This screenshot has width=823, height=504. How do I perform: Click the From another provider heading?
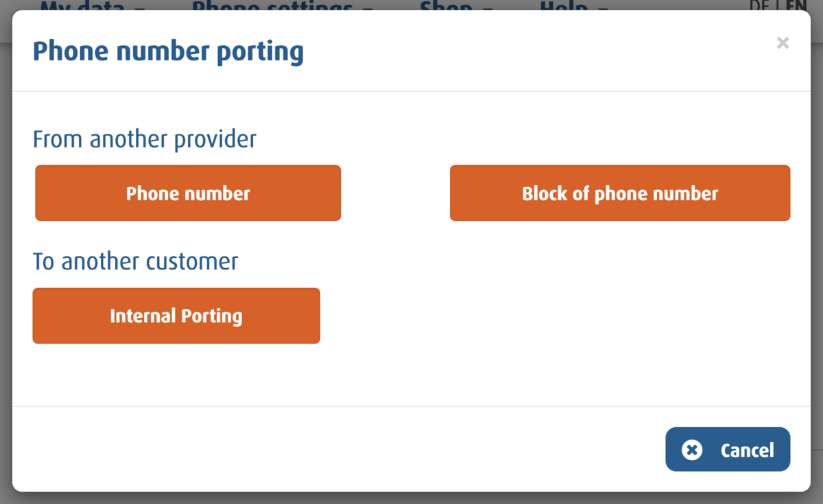(145, 139)
